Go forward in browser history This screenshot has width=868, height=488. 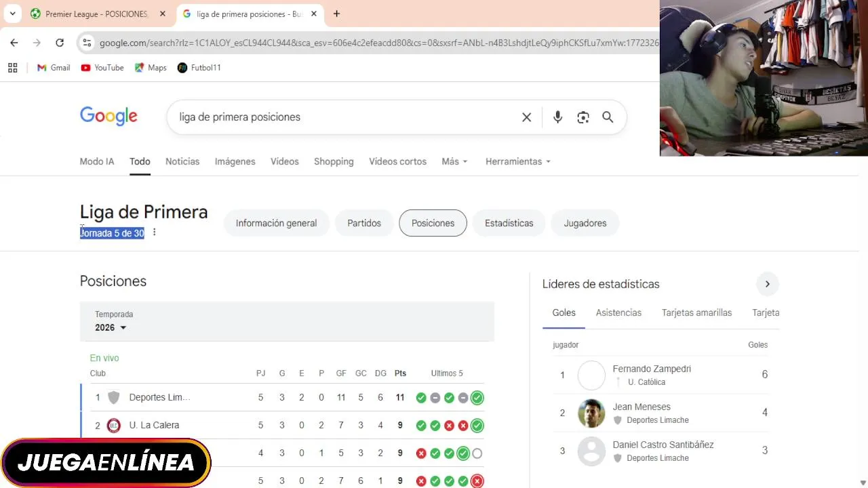click(37, 43)
